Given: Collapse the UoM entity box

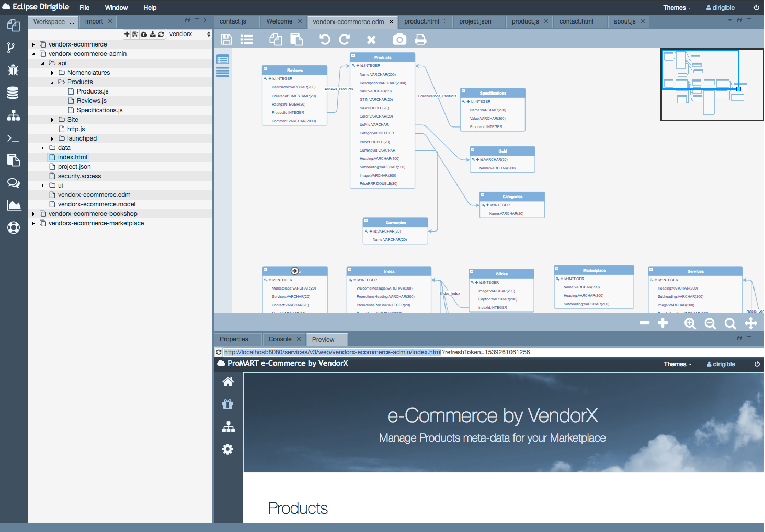Looking at the screenshot, I should pos(473,149).
